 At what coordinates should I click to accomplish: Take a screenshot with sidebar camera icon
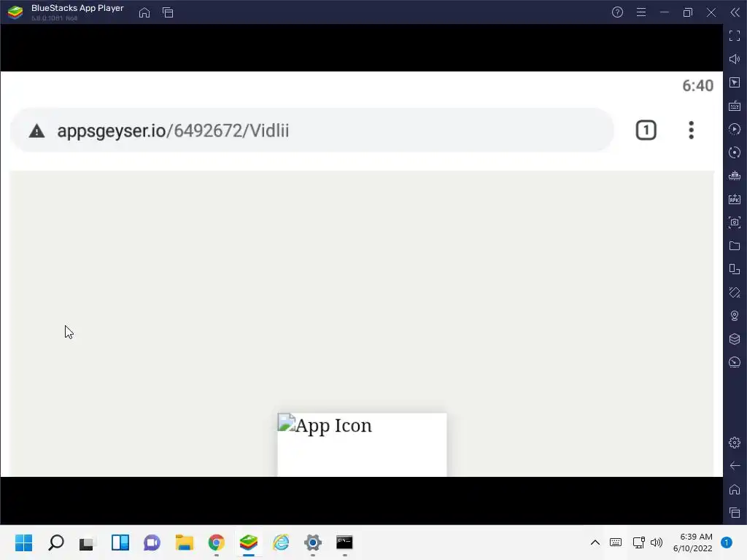point(735,222)
